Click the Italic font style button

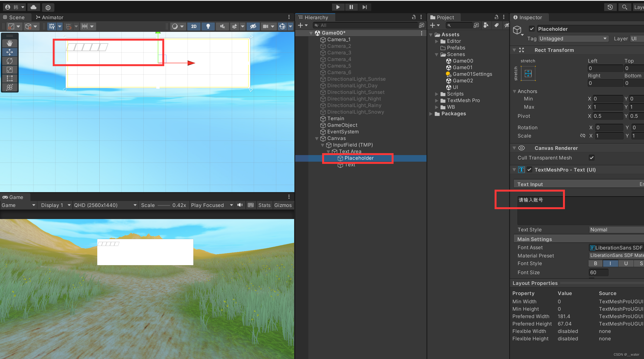(x=610, y=263)
